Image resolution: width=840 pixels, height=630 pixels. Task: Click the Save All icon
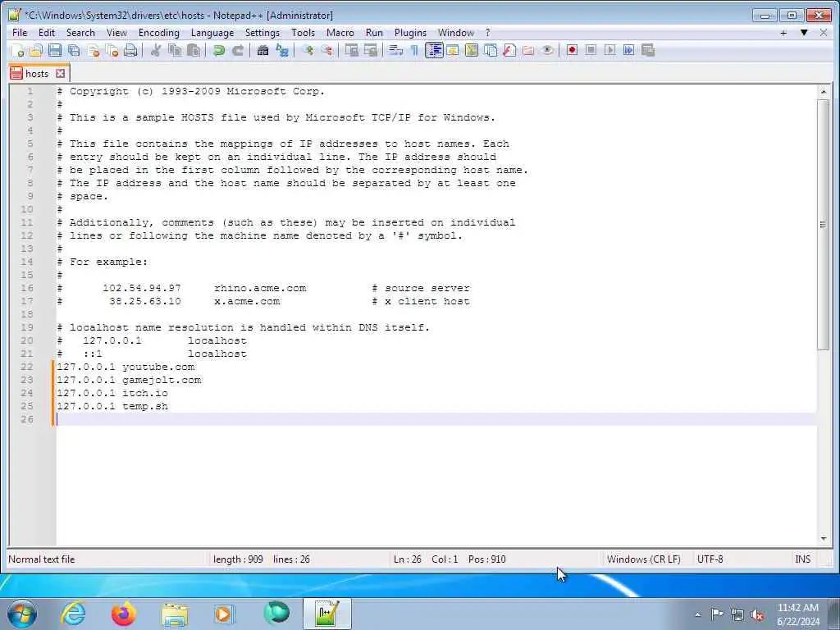pyautogui.click(x=74, y=50)
